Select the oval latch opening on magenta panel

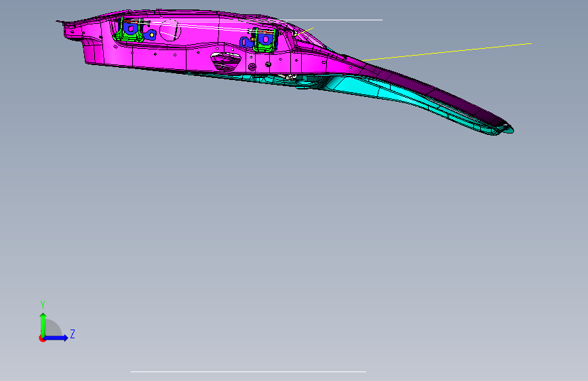pyautogui.click(x=225, y=61)
